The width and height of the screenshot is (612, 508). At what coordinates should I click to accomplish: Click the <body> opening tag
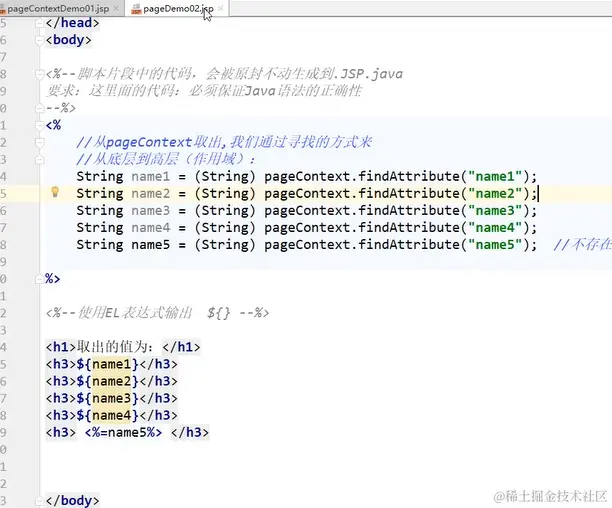pos(69,40)
